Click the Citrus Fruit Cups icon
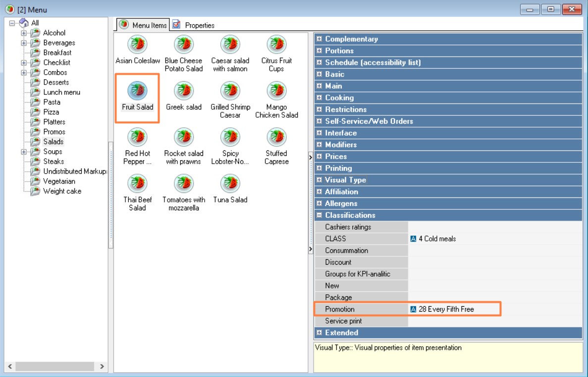Image resolution: width=588 pixels, height=377 pixels. pyautogui.click(x=276, y=45)
